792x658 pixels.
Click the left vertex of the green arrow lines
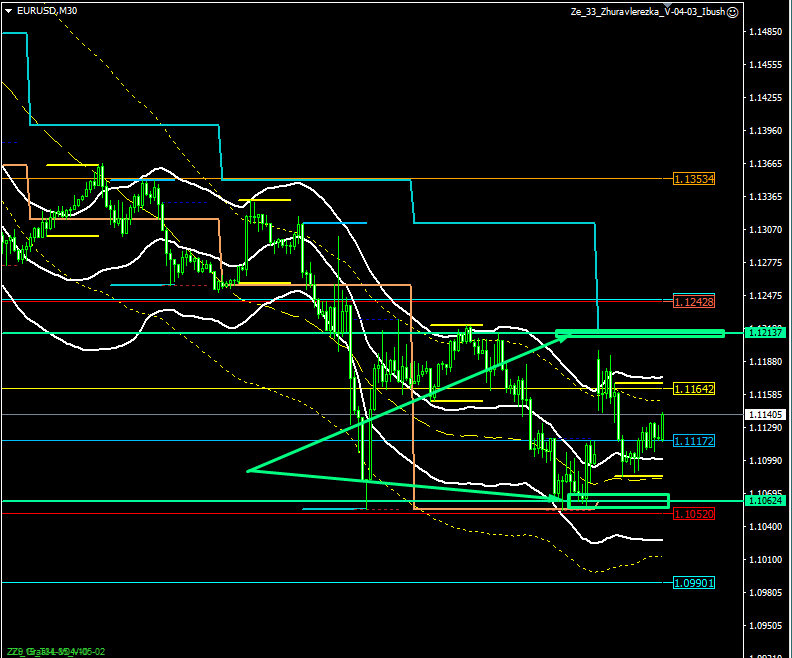click(247, 470)
